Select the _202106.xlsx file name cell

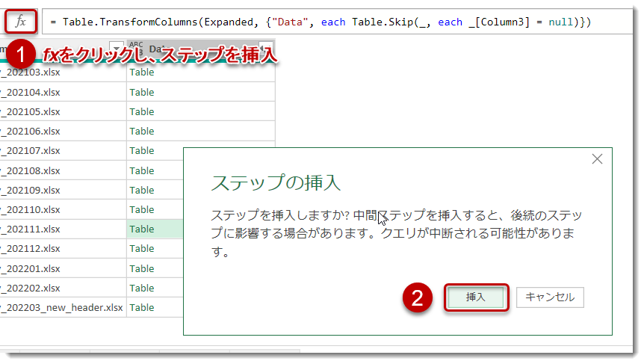point(63,131)
